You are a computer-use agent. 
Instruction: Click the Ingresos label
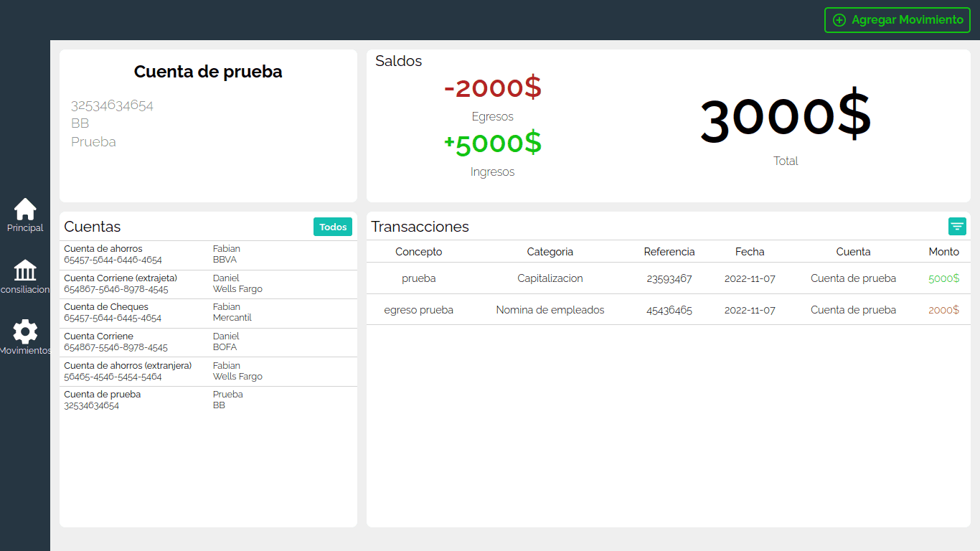tap(493, 172)
